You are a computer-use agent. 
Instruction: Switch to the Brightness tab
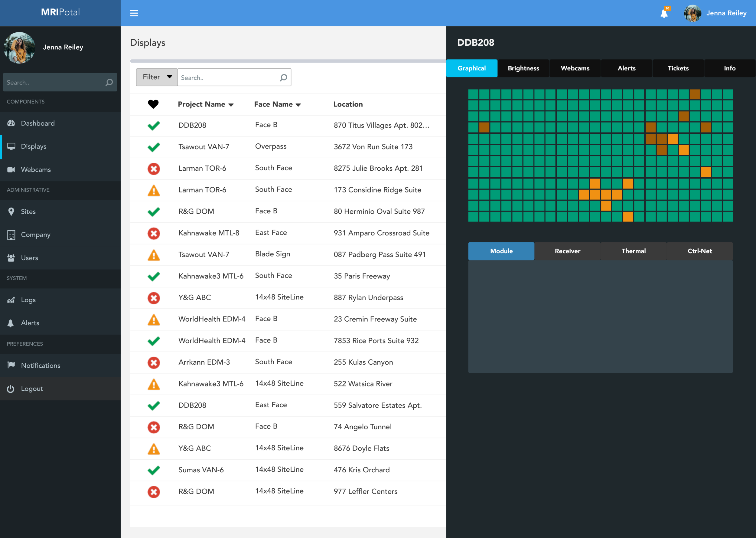pyautogui.click(x=523, y=68)
